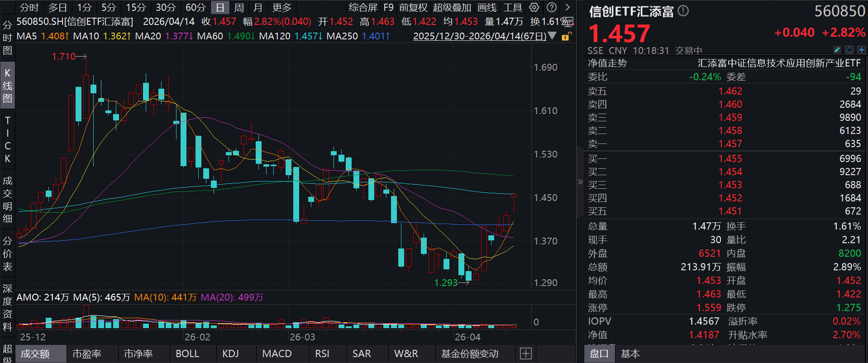Open chart settings gear icon
The width and height of the screenshot is (868, 363).
pos(534,7)
